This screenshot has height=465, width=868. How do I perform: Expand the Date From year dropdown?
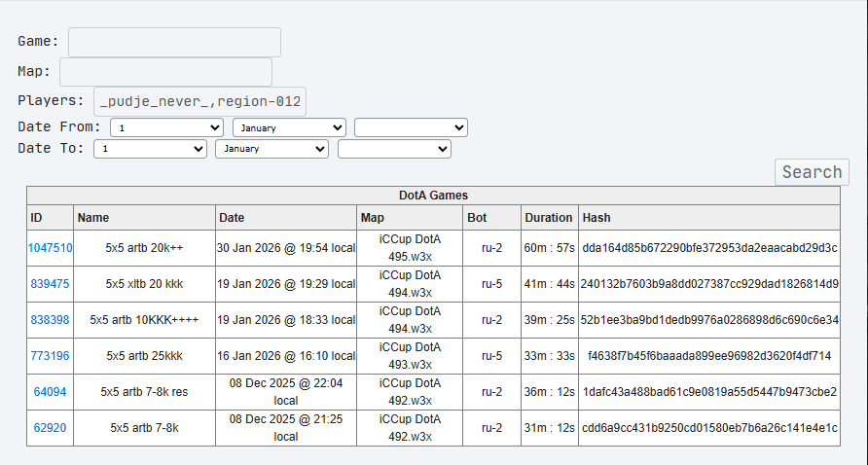(411, 127)
